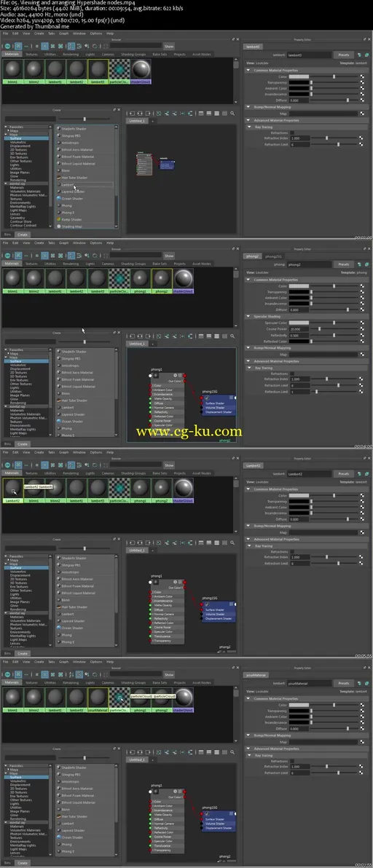Viewport: 373px width, 868px height.
Task: Select the Shading Map shader icon
Action: pos(59,226)
